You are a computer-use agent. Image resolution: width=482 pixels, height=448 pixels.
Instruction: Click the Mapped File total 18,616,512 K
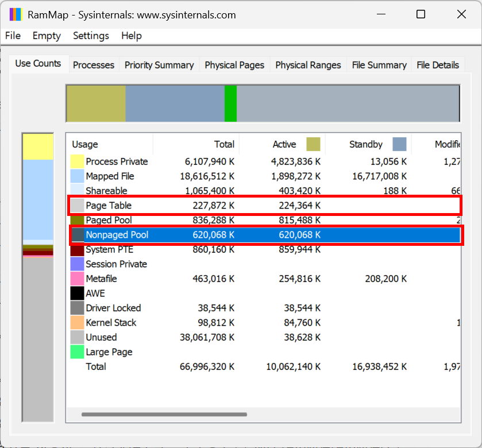point(207,176)
